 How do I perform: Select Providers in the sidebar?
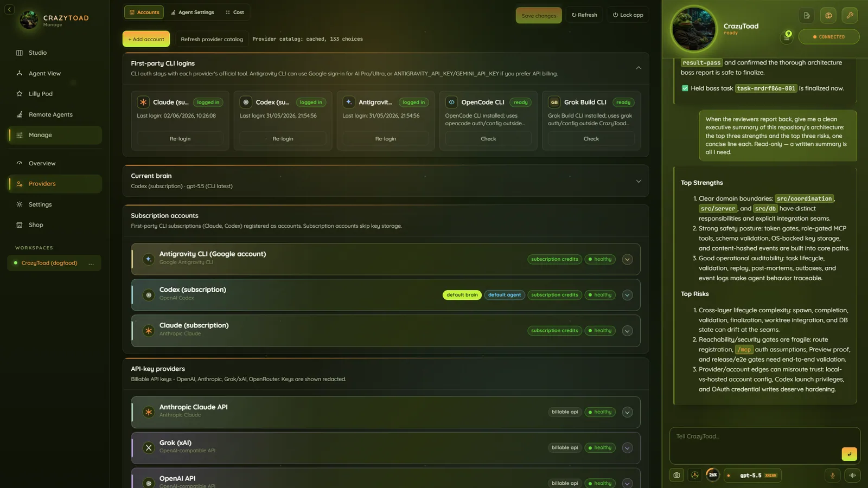click(54, 184)
